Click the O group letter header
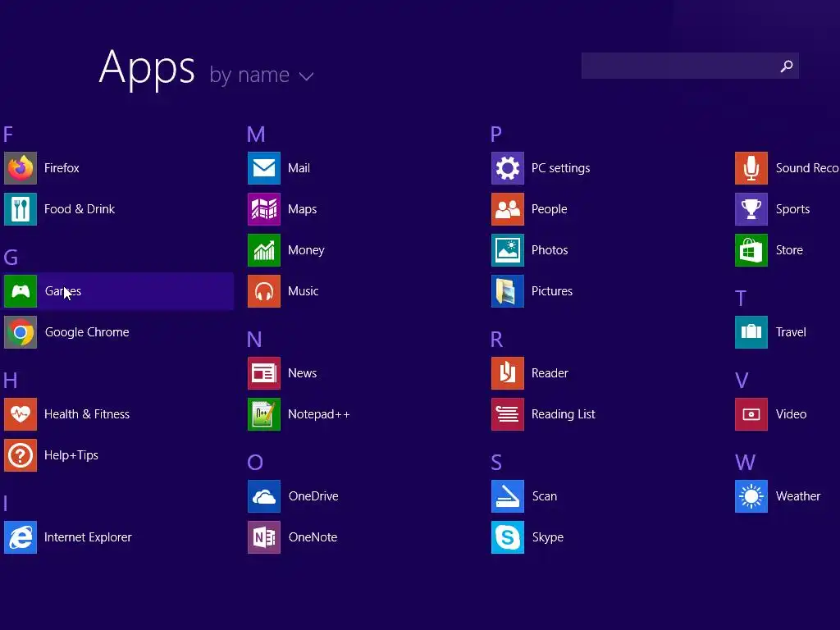The image size is (840, 630). tap(255, 463)
